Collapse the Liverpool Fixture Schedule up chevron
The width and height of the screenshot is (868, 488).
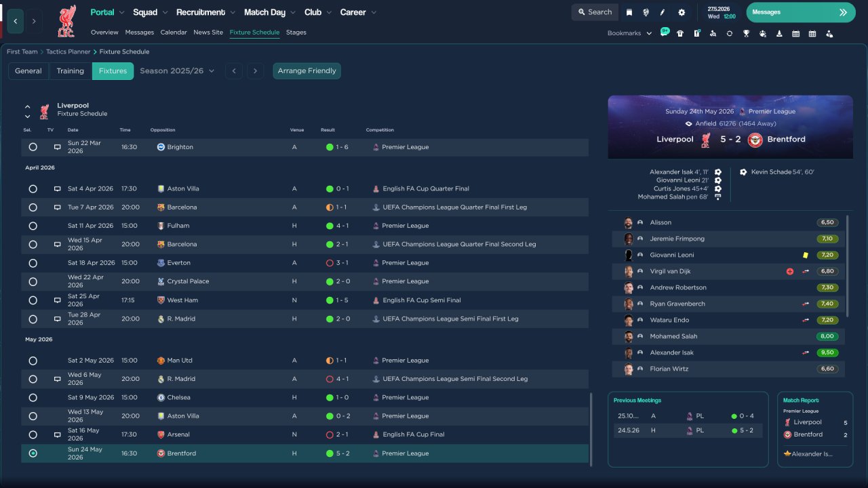point(28,106)
